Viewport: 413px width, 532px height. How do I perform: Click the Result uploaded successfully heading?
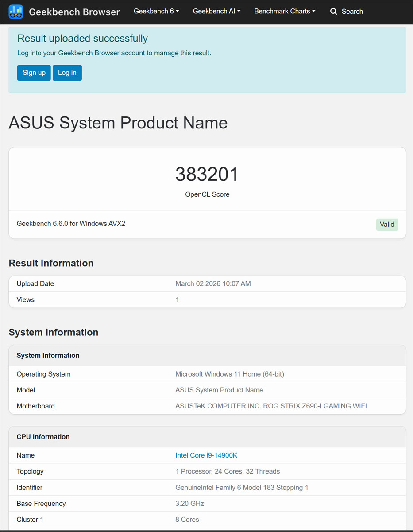pos(82,39)
